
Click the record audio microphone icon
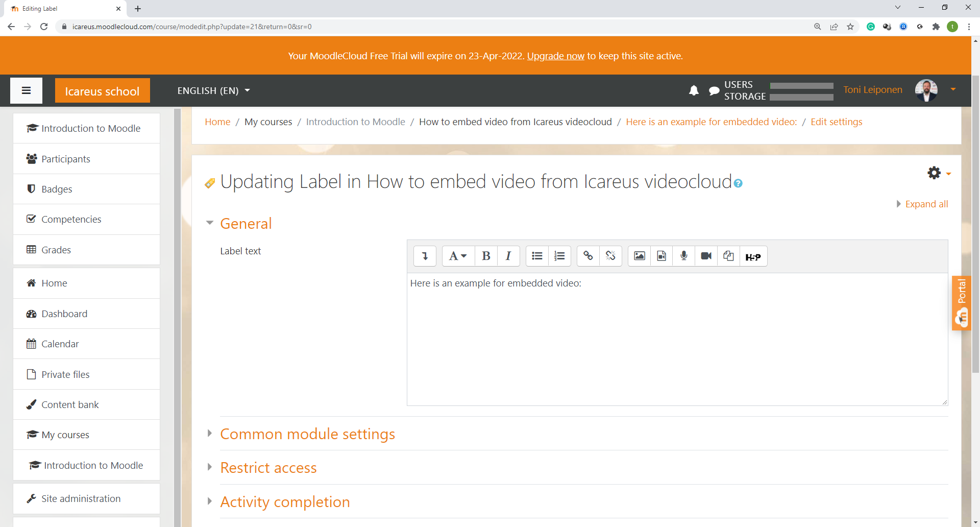point(684,256)
